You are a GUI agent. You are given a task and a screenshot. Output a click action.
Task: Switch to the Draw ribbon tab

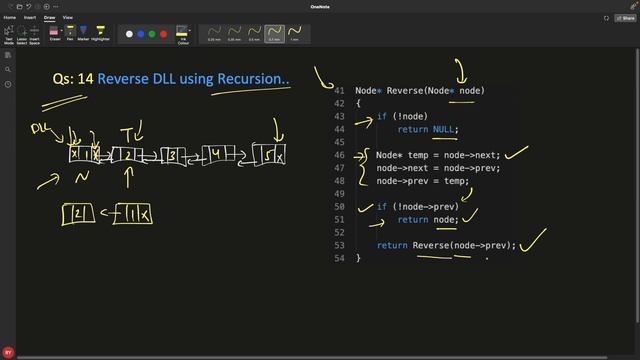pyautogui.click(x=49, y=18)
